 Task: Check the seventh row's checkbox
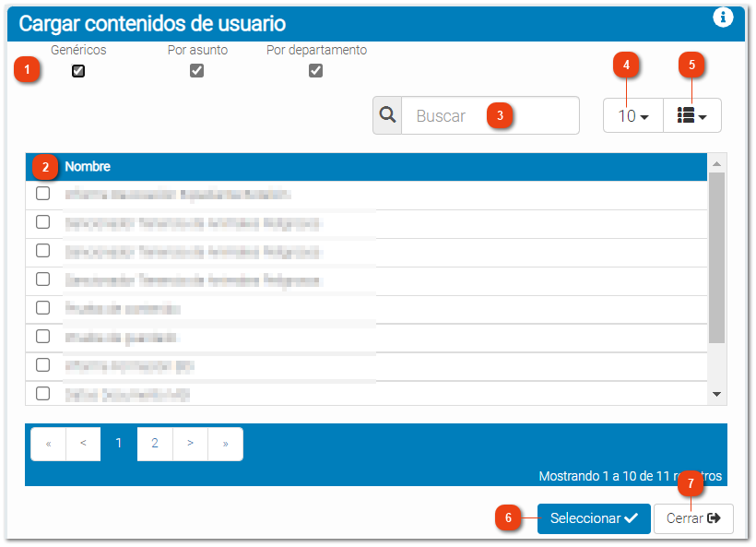(x=43, y=364)
